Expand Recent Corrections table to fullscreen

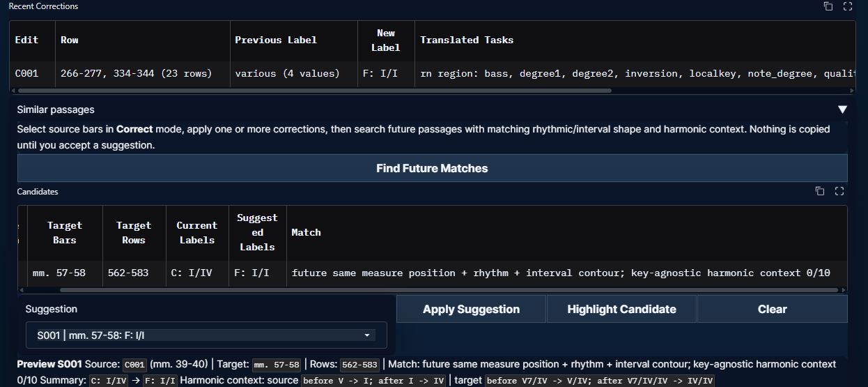(x=848, y=6)
